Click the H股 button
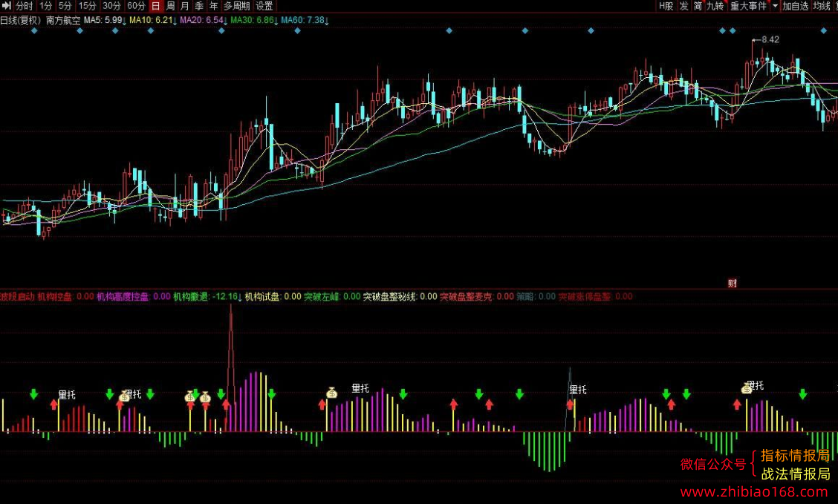The height and width of the screenshot is (504, 838). tap(666, 6)
